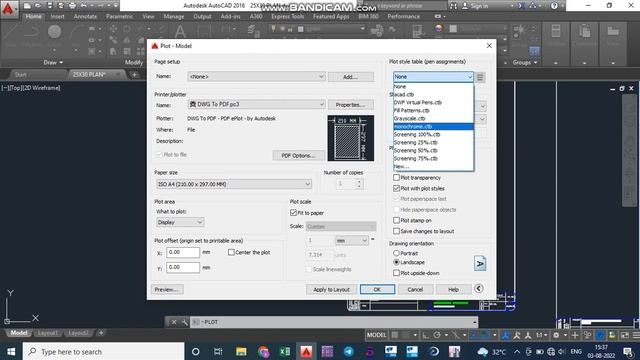Click PDF Options... button
The image size is (640, 360).
(x=298, y=156)
